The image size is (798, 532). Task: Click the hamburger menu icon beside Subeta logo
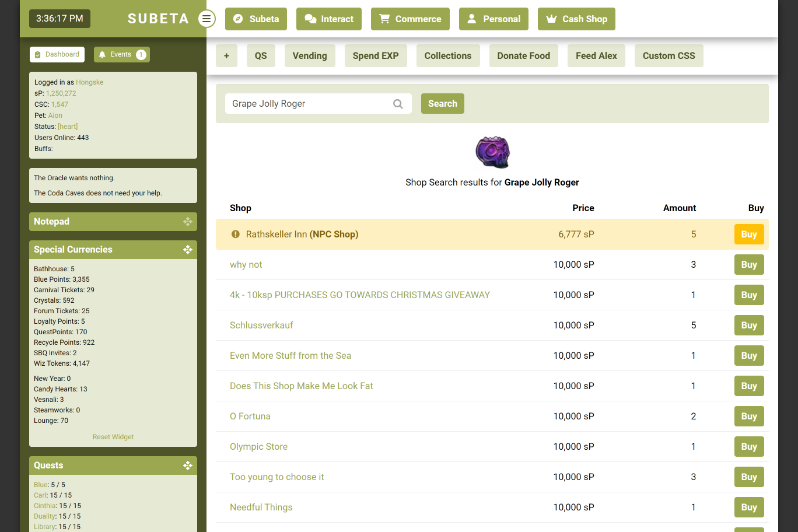[x=206, y=19]
